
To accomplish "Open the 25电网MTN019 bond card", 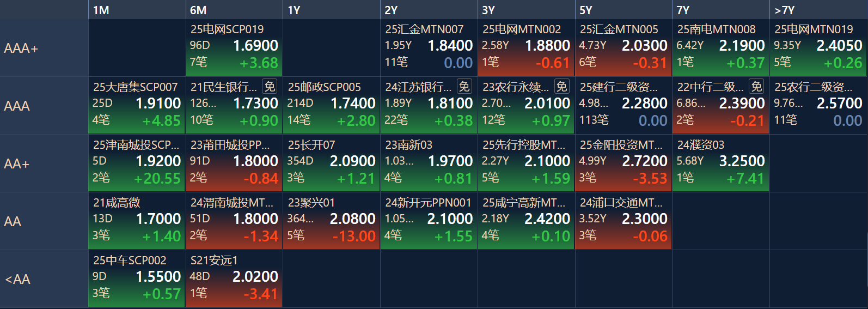I will [x=819, y=47].
